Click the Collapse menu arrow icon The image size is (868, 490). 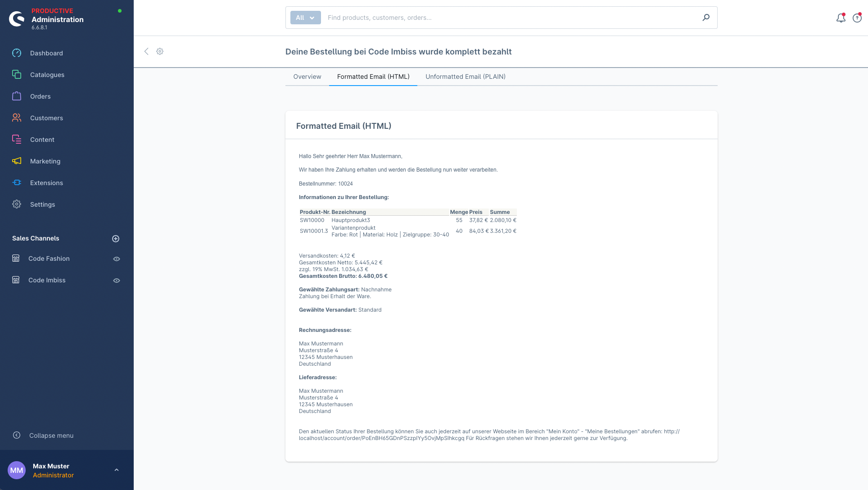tap(17, 435)
